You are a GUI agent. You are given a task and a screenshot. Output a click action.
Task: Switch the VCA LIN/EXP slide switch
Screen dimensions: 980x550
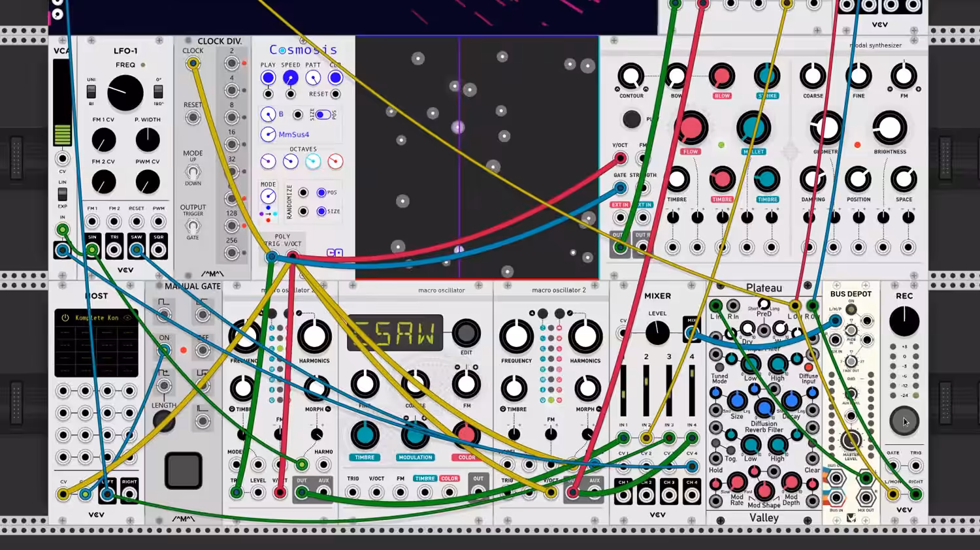point(62,194)
